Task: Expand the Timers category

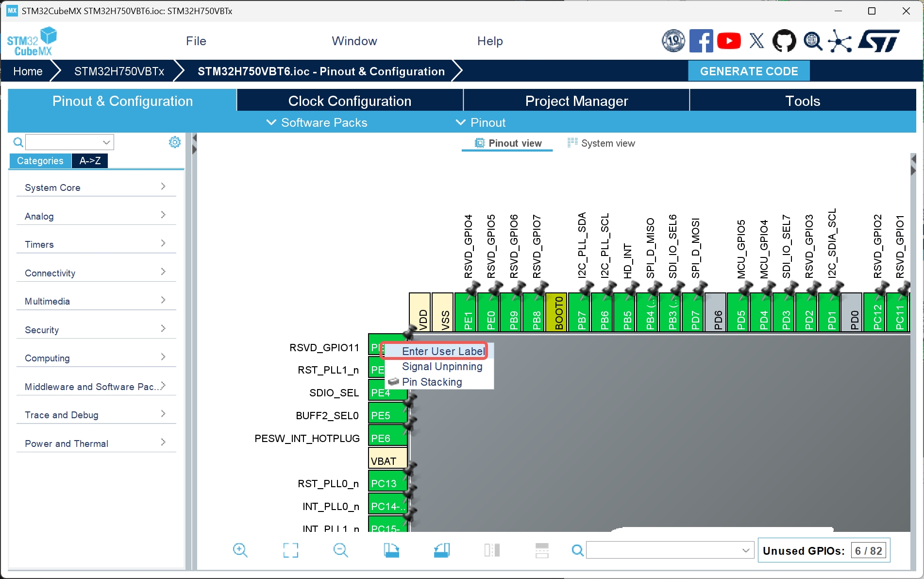Action: point(96,244)
